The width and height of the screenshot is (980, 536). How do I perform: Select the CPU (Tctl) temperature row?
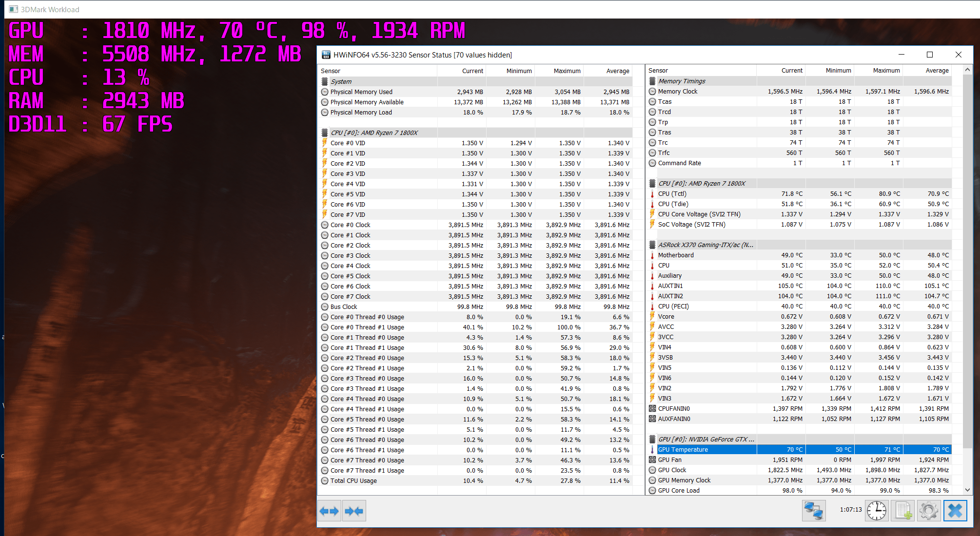pos(672,193)
